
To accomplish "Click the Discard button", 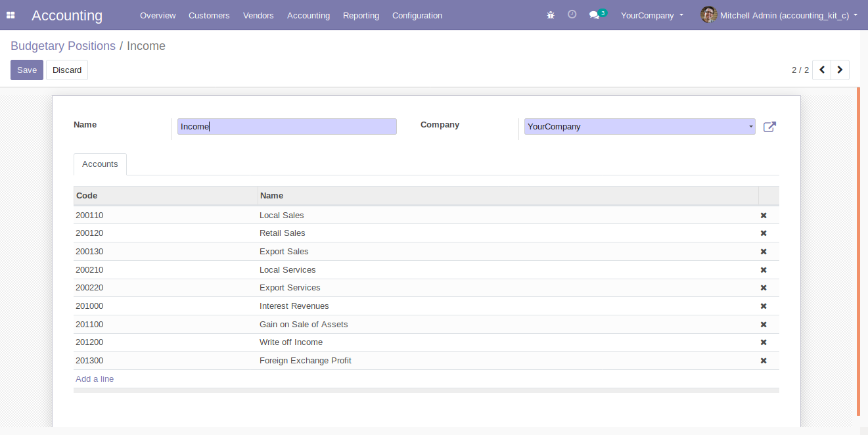I will click(67, 70).
